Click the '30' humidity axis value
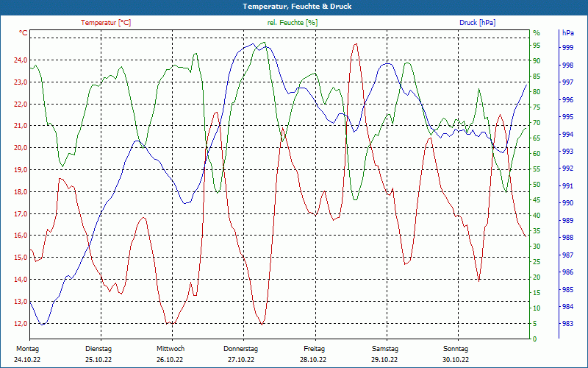This screenshot has width=588, height=368. point(537,247)
